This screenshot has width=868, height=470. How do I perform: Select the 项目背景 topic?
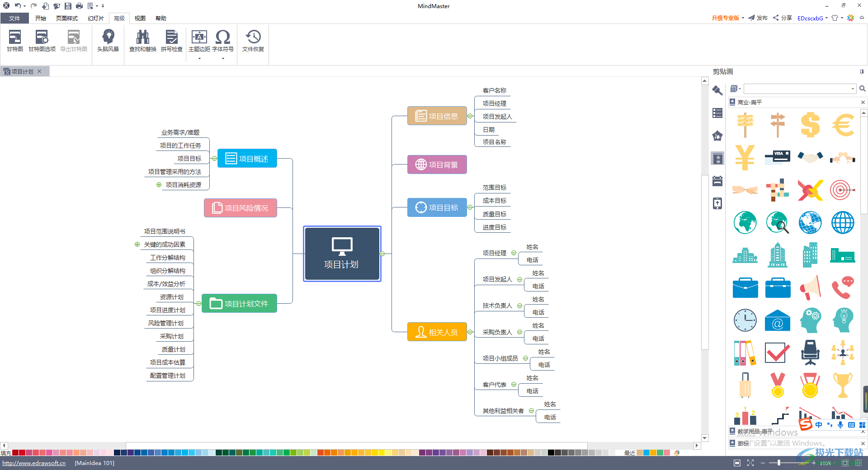pos(437,164)
